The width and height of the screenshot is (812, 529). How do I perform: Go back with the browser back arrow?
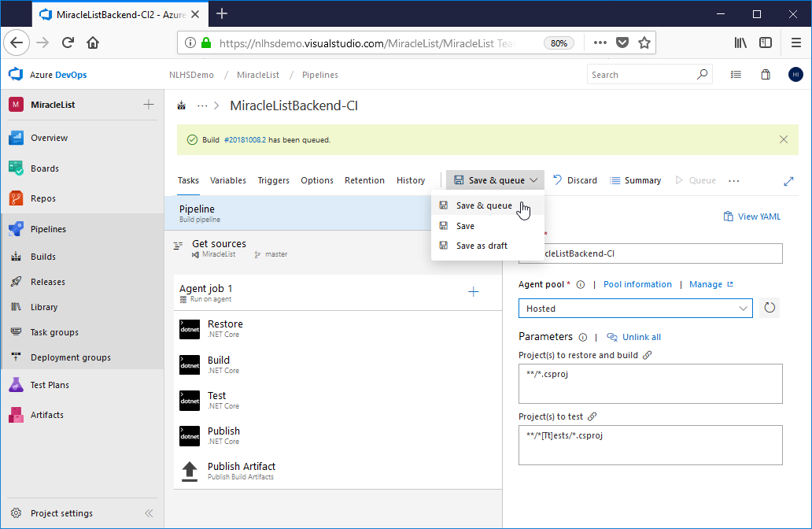coord(17,43)
